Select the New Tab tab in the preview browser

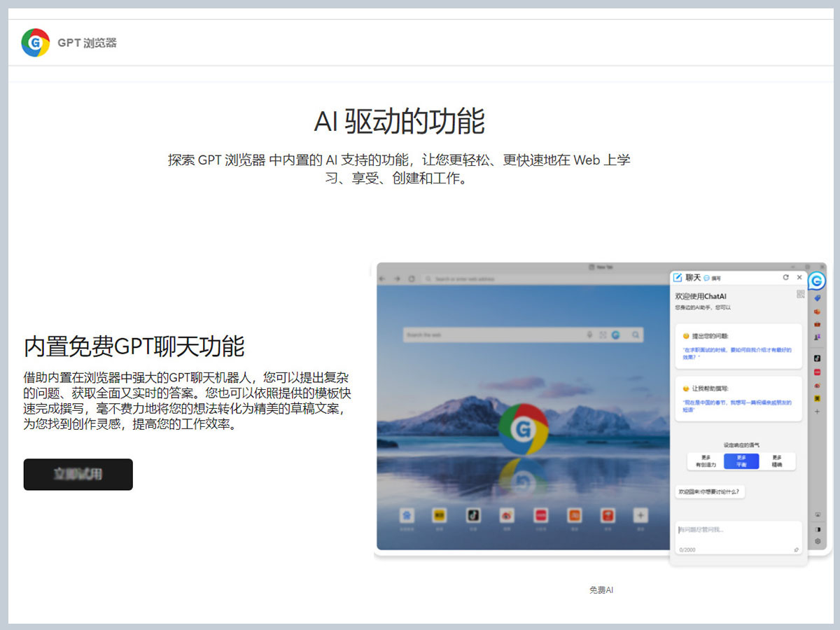click(601, 267)
